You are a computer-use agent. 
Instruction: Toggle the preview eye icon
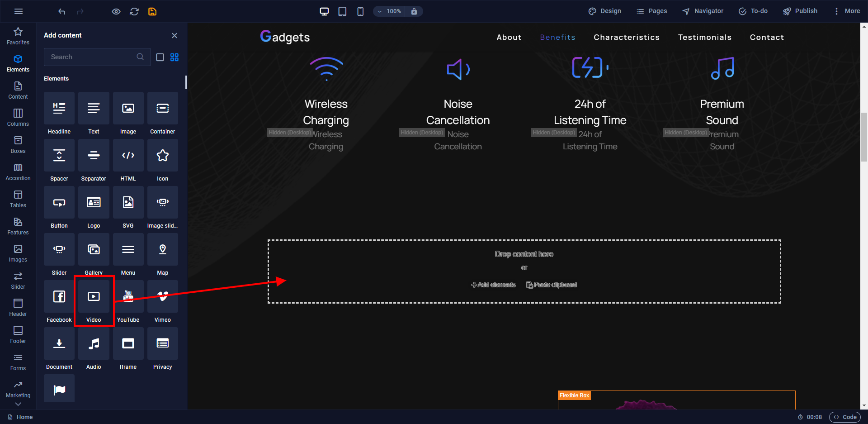click(116, 11)
